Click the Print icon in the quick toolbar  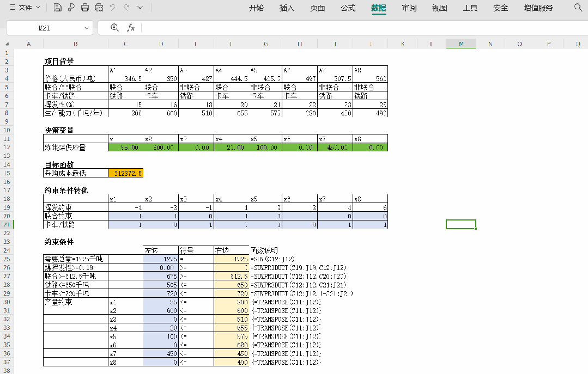coord(85,8)
